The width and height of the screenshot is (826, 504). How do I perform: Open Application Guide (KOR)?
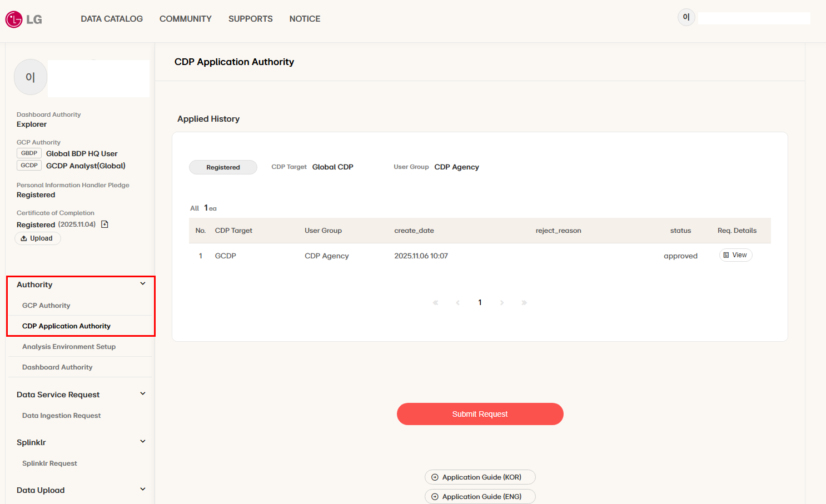click(480, 477)
